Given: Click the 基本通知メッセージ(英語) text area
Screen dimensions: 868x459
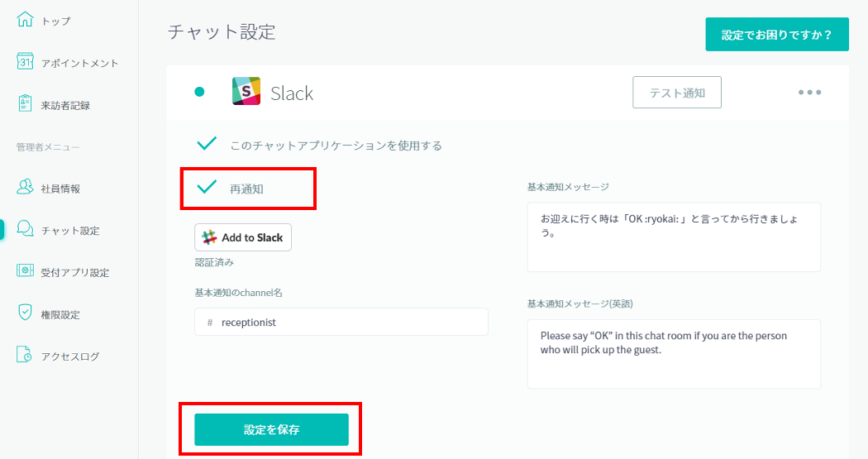Looking at the screenshot, I should [674, 353].
